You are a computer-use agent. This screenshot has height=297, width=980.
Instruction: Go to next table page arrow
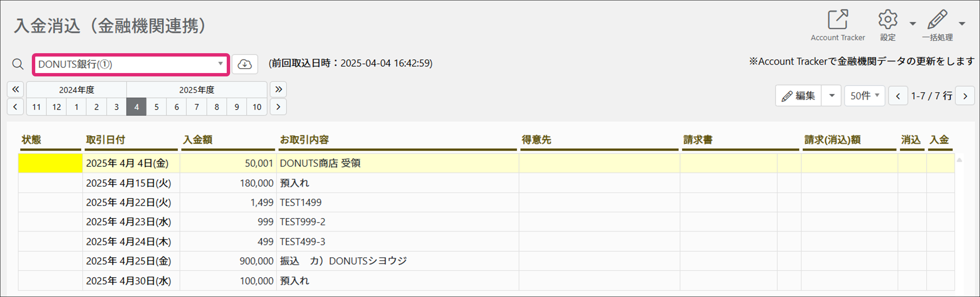(x=965, y=96)
